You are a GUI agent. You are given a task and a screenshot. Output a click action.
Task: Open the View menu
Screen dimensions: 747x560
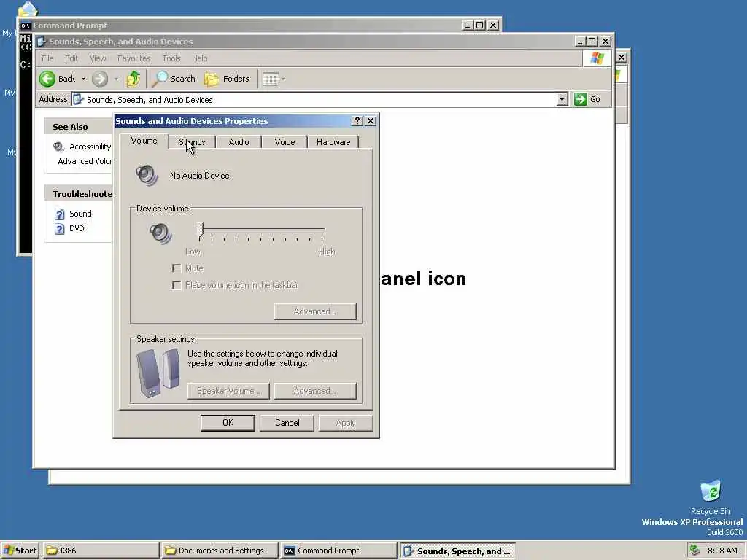click(98, 58)
